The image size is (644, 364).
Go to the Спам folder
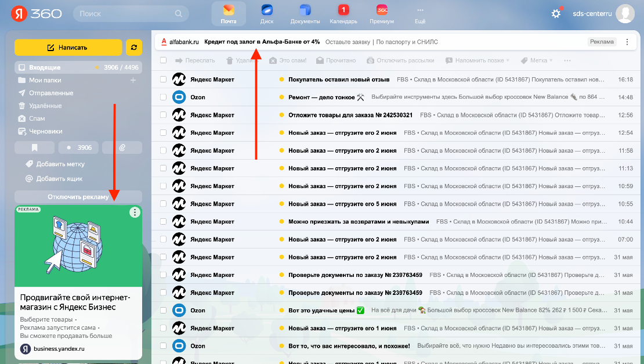coord(37,118)
